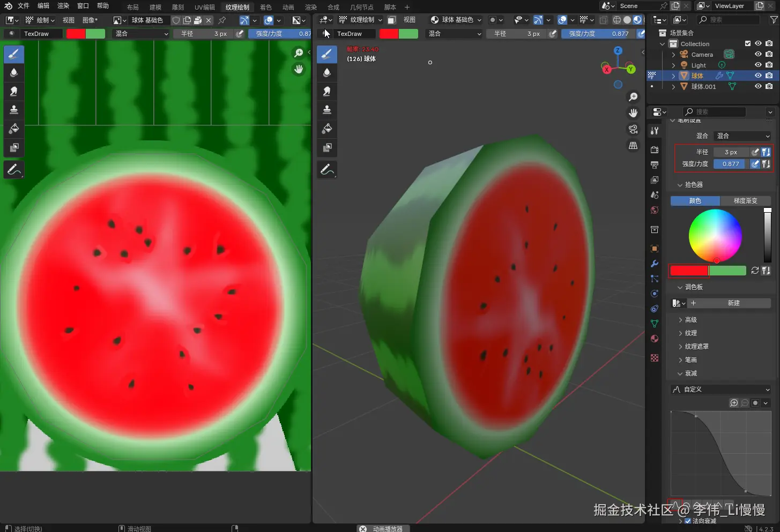Open the Tool properties tab in the properties editor

655,131
